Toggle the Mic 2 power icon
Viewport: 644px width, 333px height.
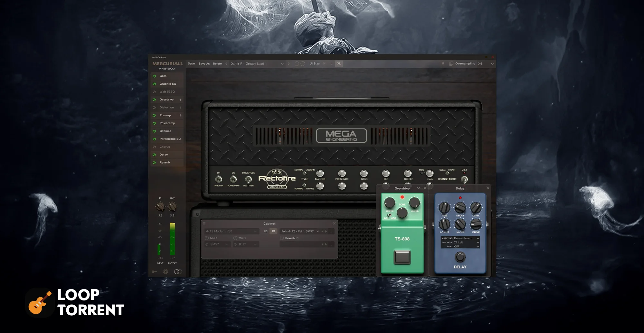point(235,238)
